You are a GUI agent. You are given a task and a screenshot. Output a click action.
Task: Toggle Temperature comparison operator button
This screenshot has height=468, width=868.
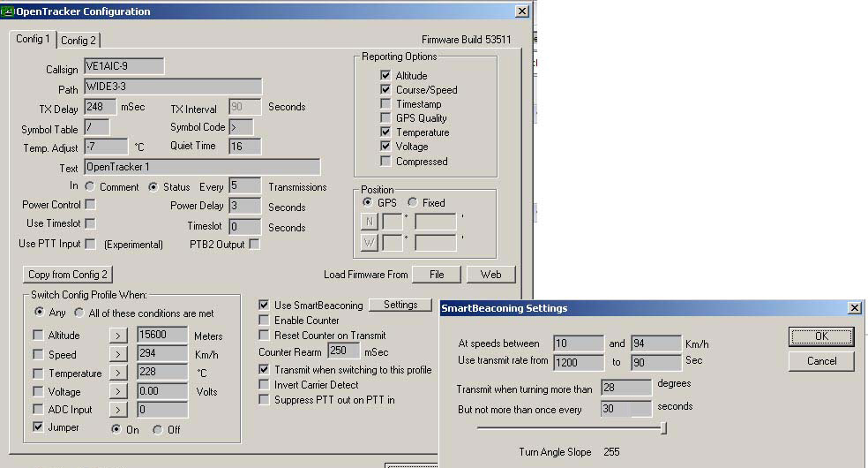(118, 373)
